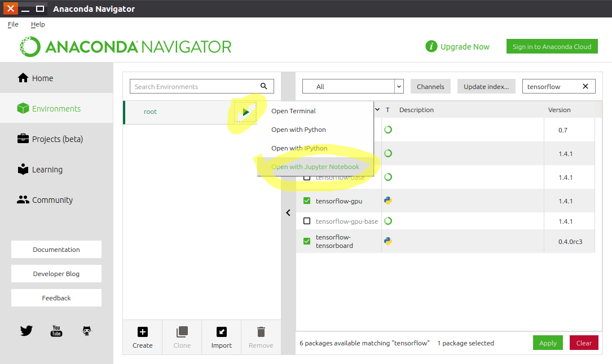Uncheck the tensorflow-gpu checkbox
Image resolution: width=612 pixels, height=364 pixels.
[307, 201]
